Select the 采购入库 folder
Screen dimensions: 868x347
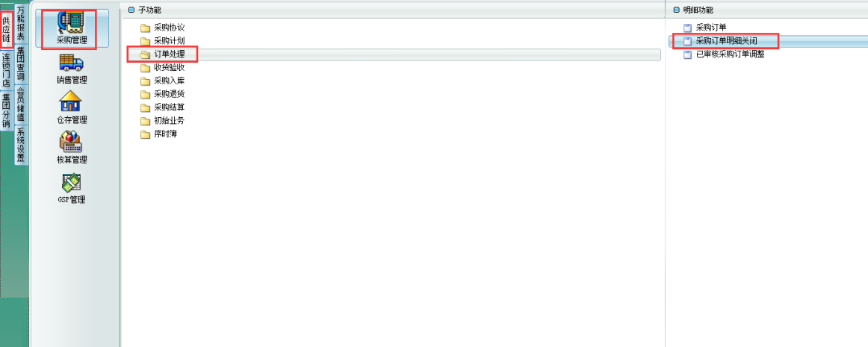pos(161,81)
